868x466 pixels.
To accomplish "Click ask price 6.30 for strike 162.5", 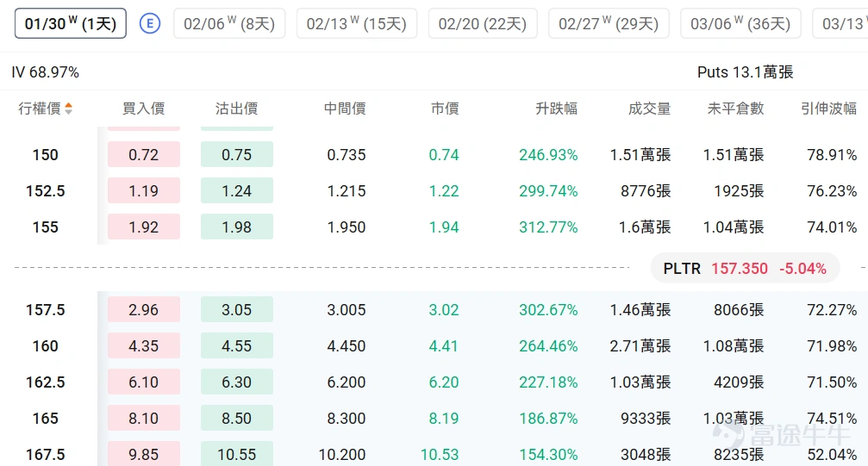I will 237,382.
